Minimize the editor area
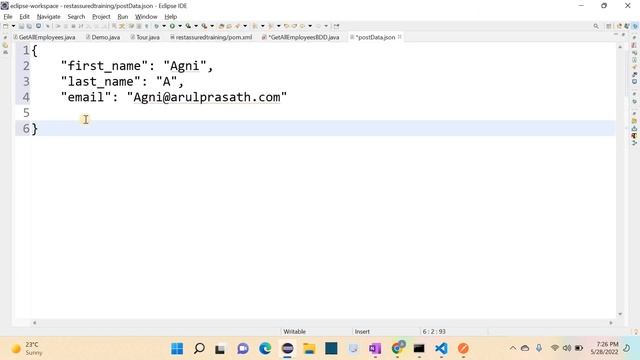The width and height of the screenshot is (640, 360). point(616,35)
